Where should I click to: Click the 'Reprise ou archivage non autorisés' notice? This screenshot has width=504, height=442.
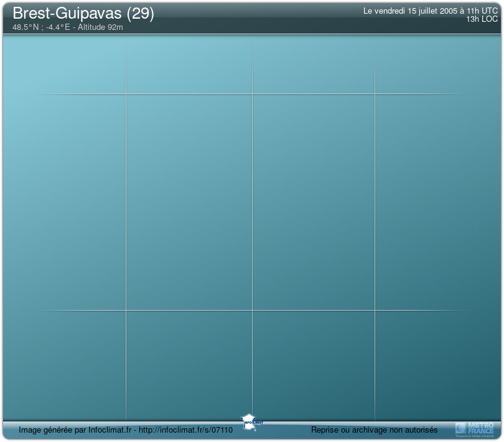point(374,430)
